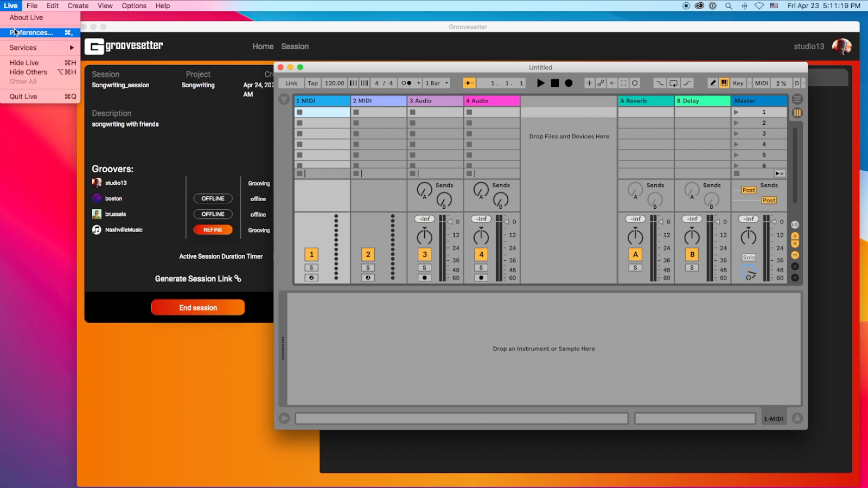Toggle Draw Mode pencil icon
Screen dimensions: 868x488
click(713, 83)
